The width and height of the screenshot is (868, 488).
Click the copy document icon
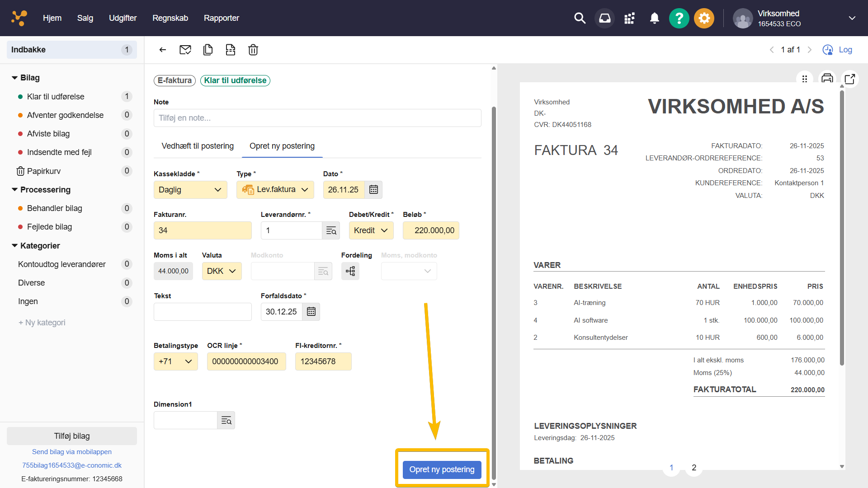208,50
